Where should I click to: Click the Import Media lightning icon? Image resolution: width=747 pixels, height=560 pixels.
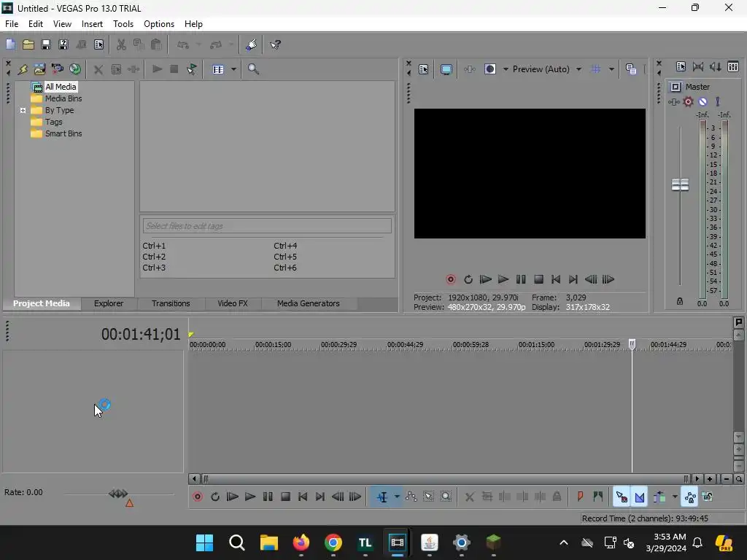(x=23, y=69)
